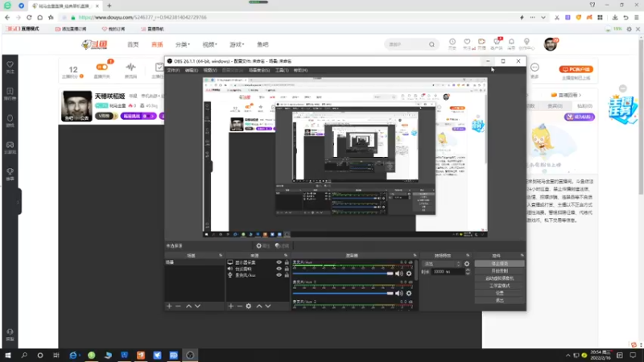Open the 场景集合(S) menu in OBS
Screen dimensions: 644x362
pyautogui.click(x=259, y=70)
